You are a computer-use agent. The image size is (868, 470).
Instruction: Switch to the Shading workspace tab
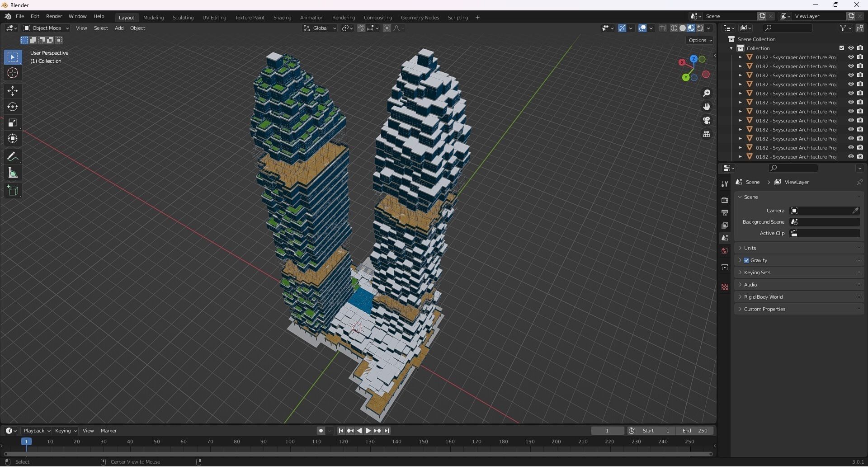click(x=282, y=18)
